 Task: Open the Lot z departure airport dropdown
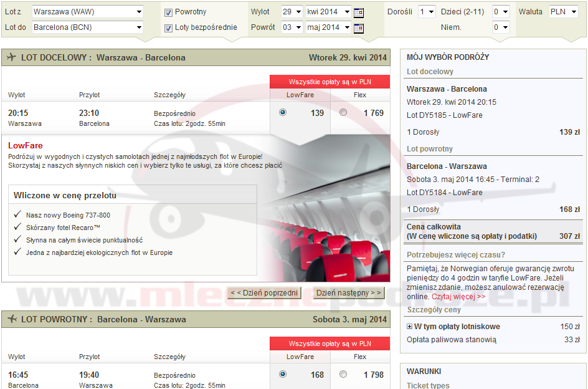[x=87, y=12]
